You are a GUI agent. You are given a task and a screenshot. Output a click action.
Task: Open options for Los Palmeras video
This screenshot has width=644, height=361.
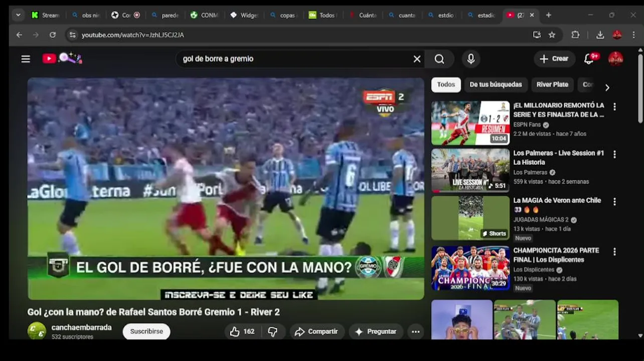(614, 154)
